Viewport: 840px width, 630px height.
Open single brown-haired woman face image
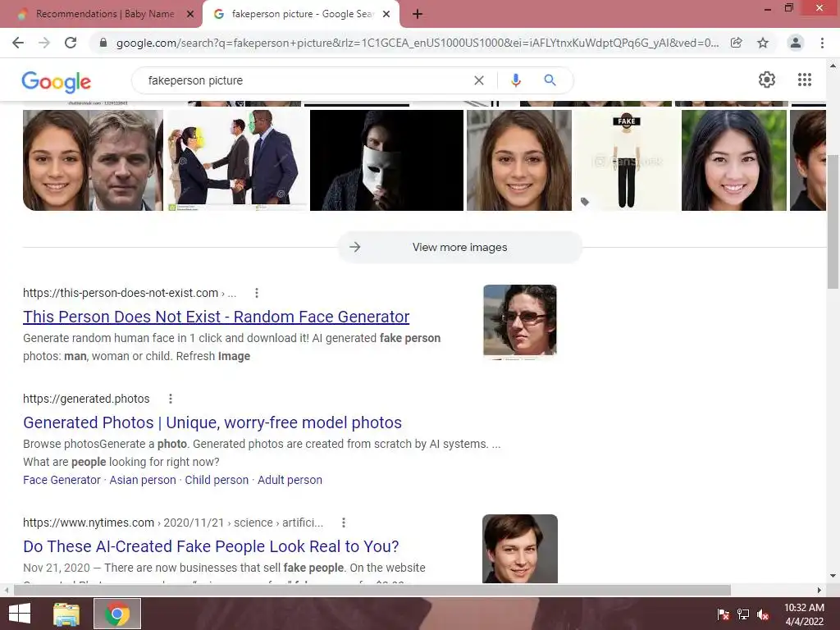[x=519, y=160]
